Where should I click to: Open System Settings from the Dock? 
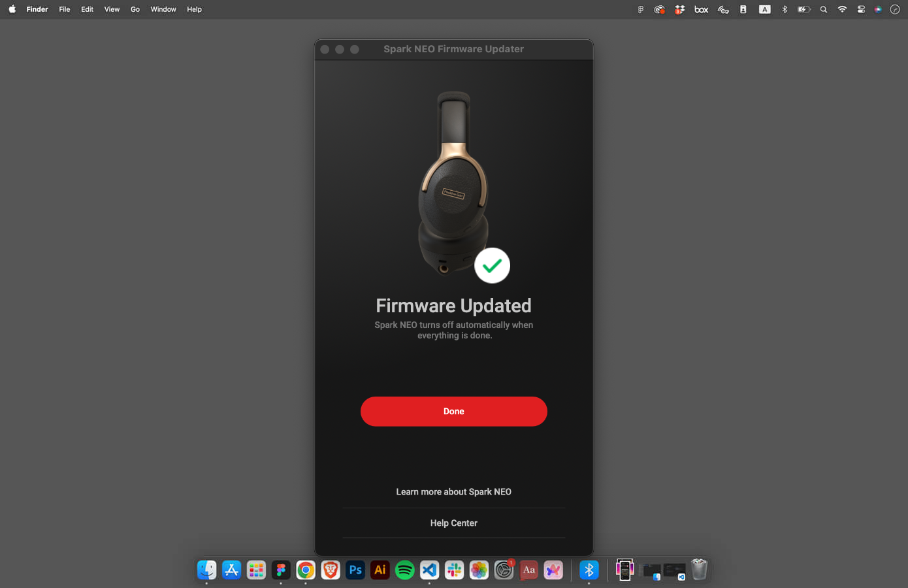(504, 570)
